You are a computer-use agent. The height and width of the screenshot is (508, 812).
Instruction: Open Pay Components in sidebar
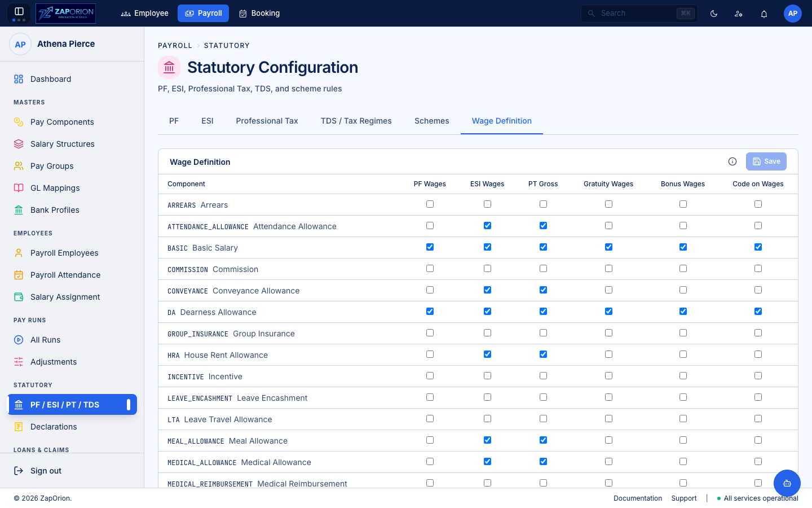(x=72, y=122)
